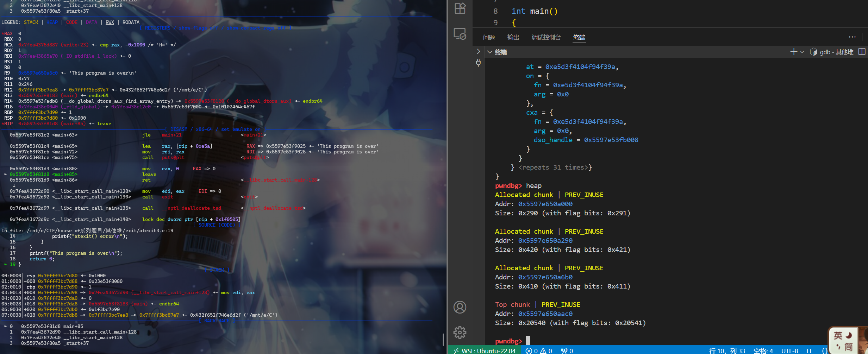
Task: Click the forwarded ports antenna icon
Action: pyautogui.click(x=567, y=350)
